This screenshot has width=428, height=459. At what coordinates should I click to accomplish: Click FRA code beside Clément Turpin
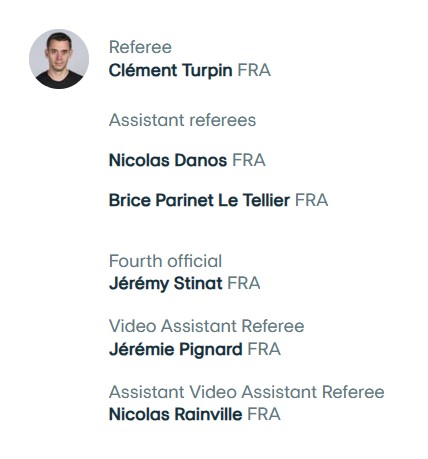click(254, 71)
